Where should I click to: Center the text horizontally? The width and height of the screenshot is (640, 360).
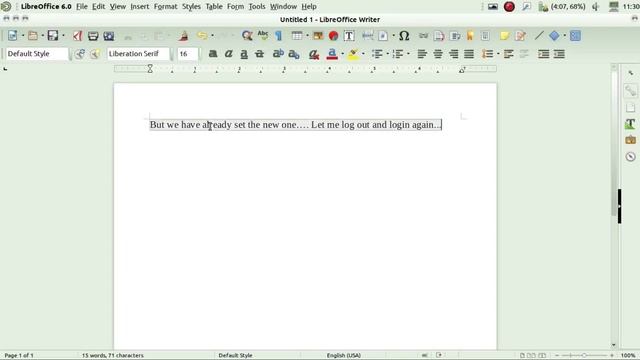[438, 54]
